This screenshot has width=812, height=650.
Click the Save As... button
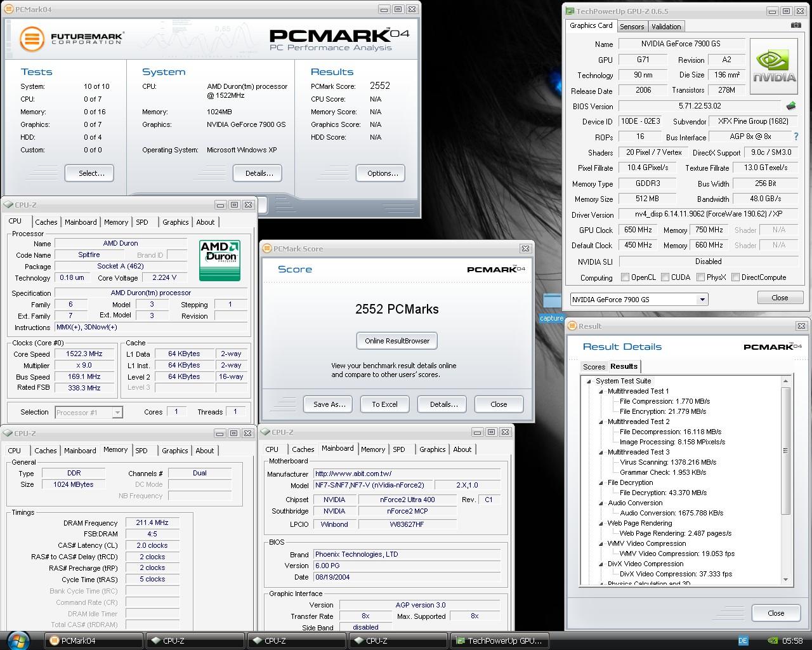click(x=329, y=404)
